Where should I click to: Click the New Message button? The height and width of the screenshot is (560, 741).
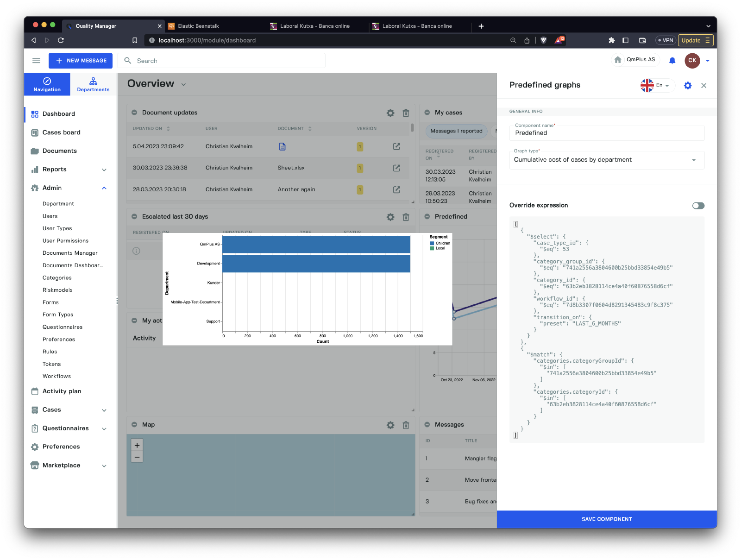click(81, 61)
